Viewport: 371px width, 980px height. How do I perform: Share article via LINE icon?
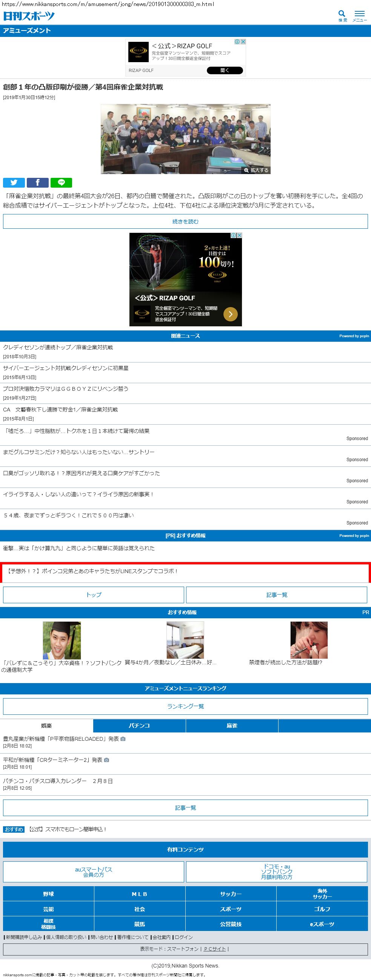[61, 183]
